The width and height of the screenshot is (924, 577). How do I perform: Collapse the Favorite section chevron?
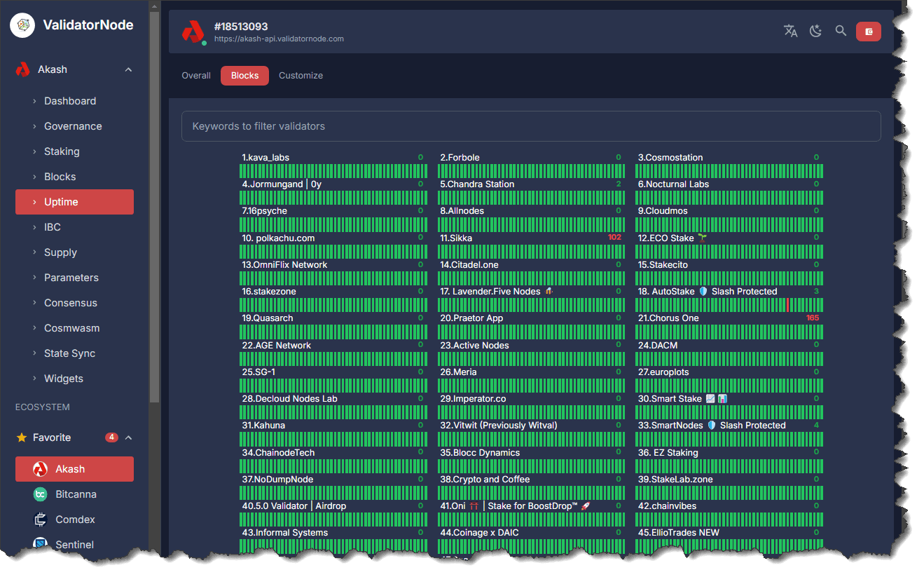pos(128,437)
